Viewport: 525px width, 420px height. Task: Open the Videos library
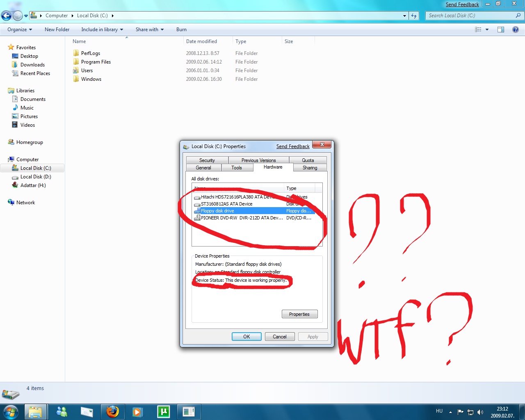(27, 125)
